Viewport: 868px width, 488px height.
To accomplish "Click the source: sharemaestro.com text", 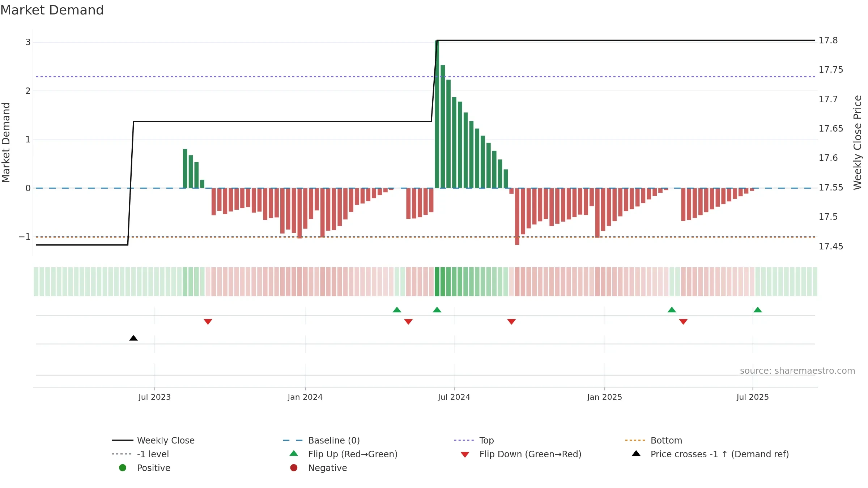I will (x=797, y=371).
